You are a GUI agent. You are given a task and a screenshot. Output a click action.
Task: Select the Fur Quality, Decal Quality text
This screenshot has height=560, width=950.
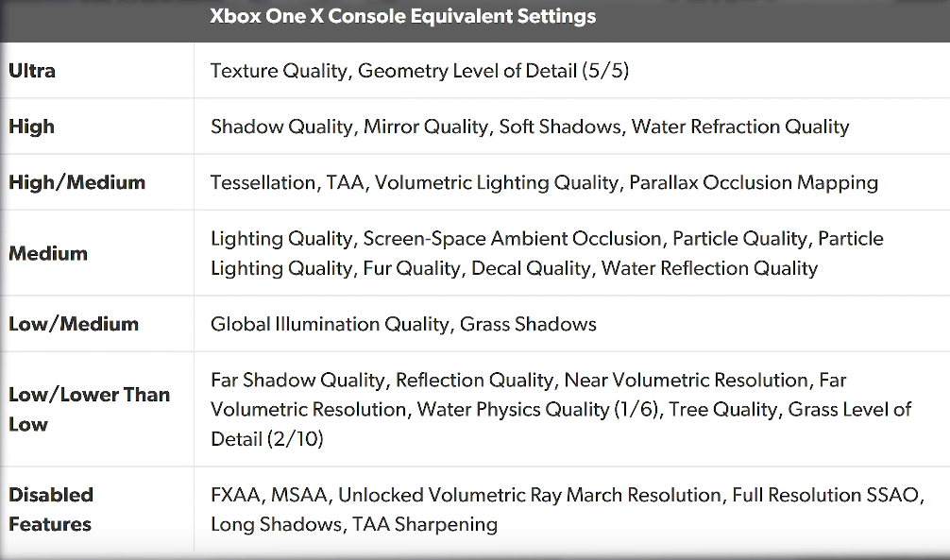(x=477, y=268)
